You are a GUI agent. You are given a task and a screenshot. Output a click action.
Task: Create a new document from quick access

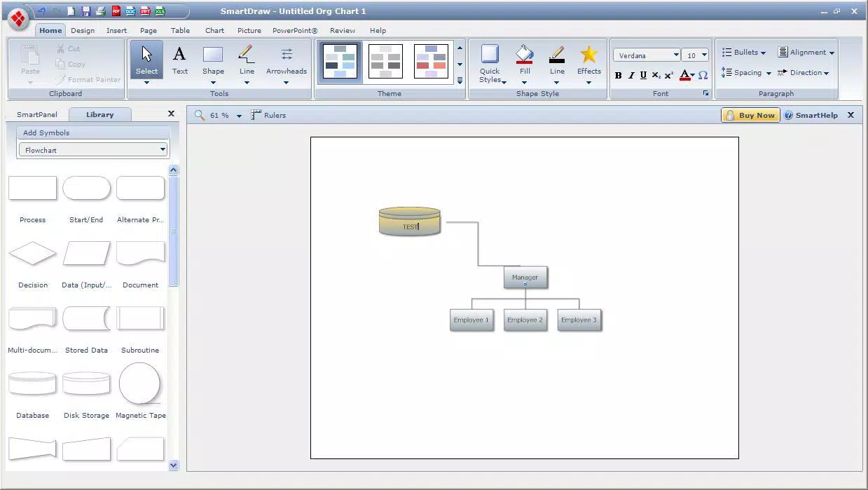tap(71, 11)
